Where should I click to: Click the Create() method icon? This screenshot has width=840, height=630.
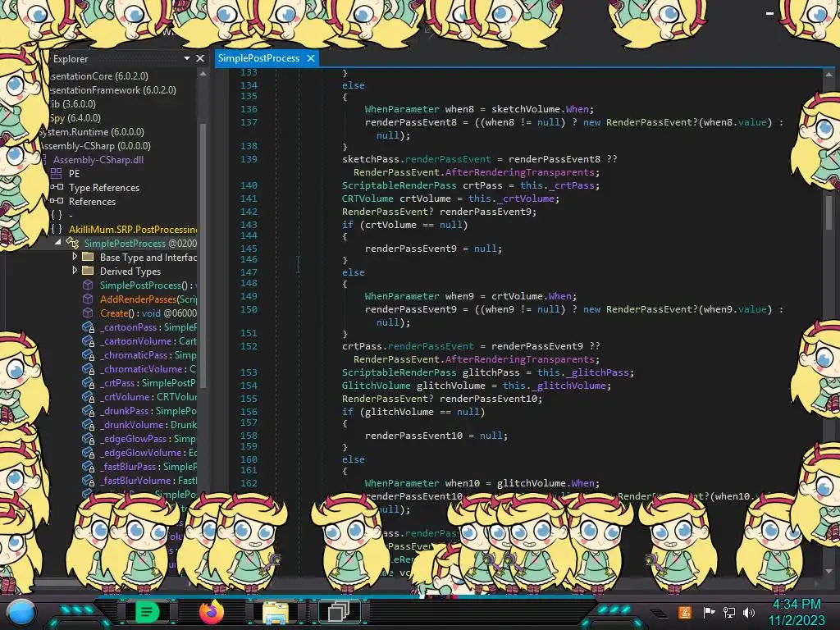(88, 313)
